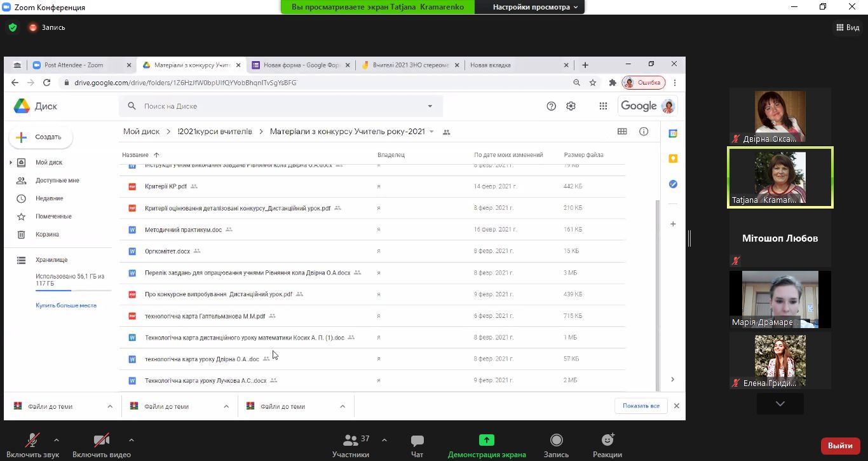The height and width of the screenshot is (461, 868).
Task: Select Корзина in Drive sidebar
Action: coord(47,235)
